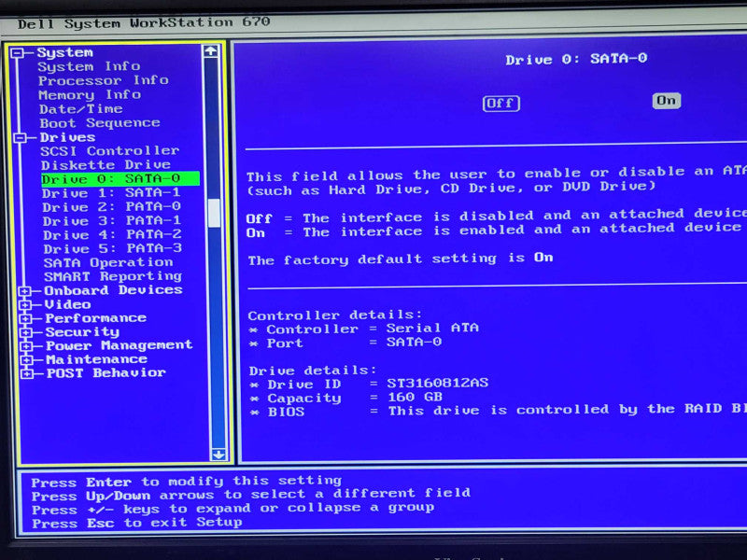
Task: Click the 'Controller details:' heading
Action: 335,315
